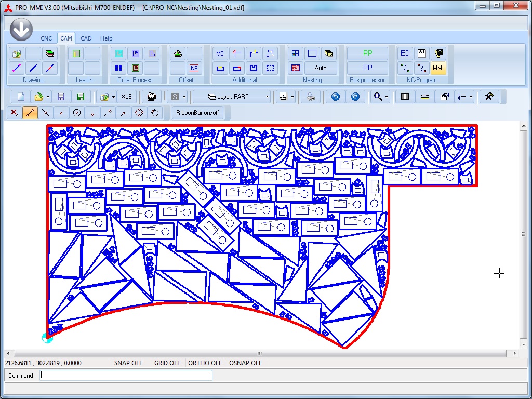
Task: Toggle ORTHO OFF in the status bar
Action: pos(205,363)
